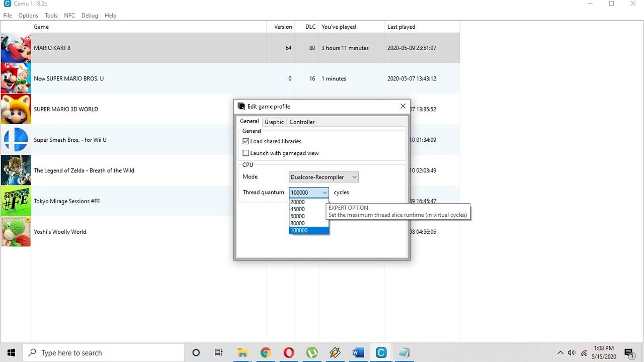Enable Launch with gamepad view
Screen dimensions: 644x362
pyautogui.click(x=246, y=153)
